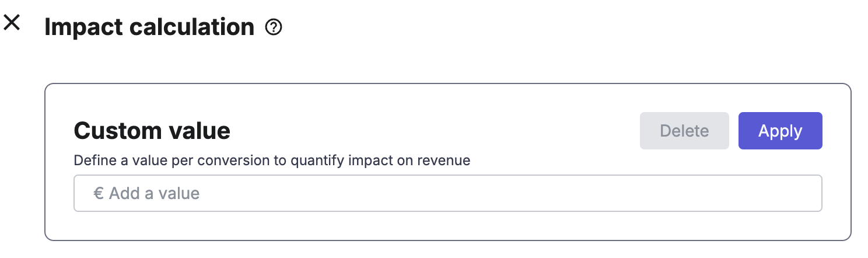The width and height of the screenshot is (868, 258).
Task: Click the greyed-out Delete button
Action: [x=684, y=131]
